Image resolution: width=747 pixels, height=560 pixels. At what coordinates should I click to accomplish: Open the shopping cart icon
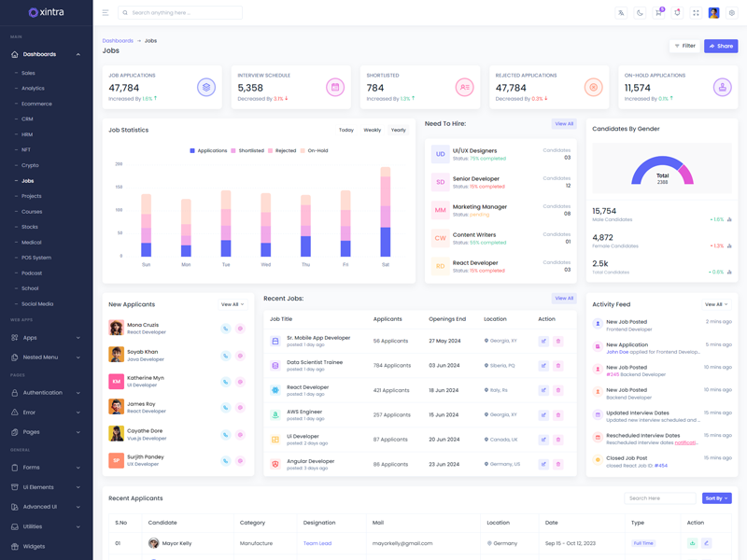click(x=658, y=13)
